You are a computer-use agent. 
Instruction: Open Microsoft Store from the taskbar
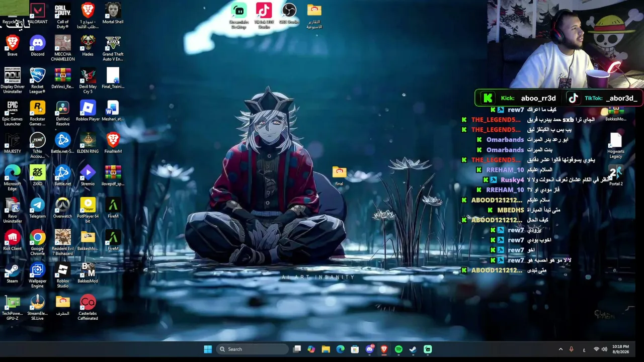(355, 349)
